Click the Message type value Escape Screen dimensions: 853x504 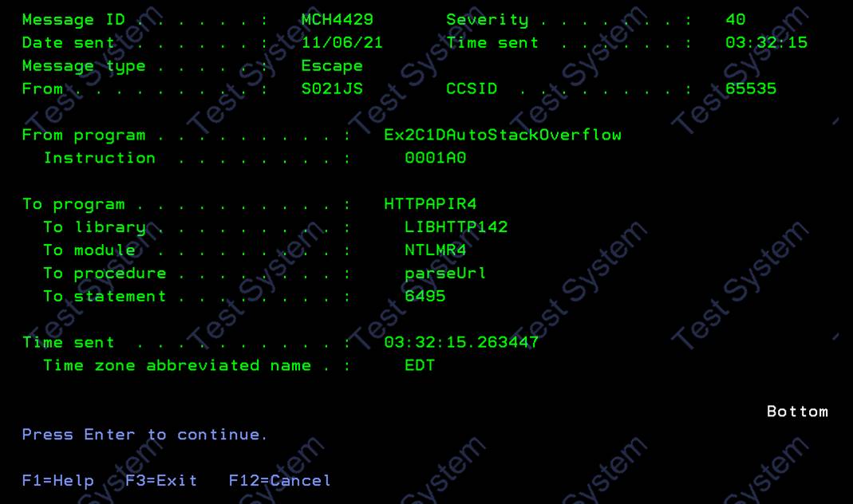point(332,65)
